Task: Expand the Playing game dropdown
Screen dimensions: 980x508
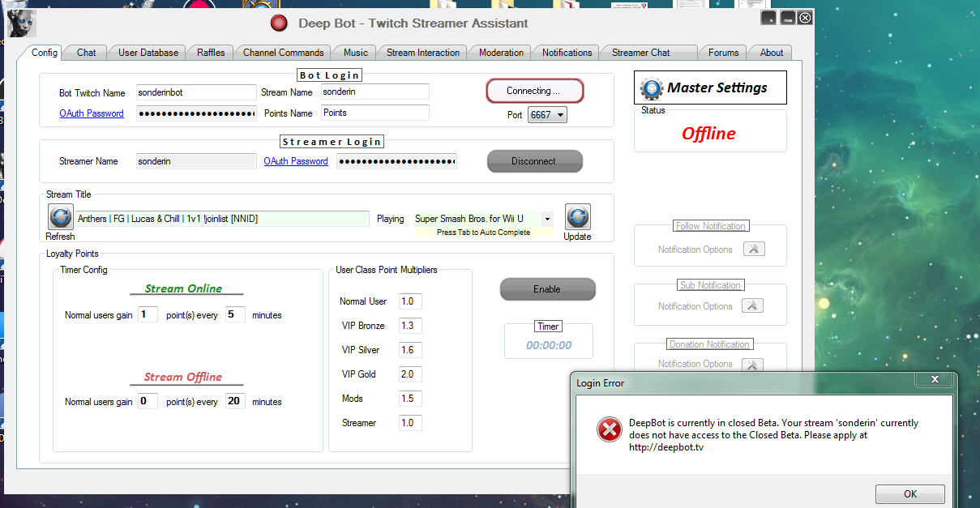Action: (x=547, y=219)
